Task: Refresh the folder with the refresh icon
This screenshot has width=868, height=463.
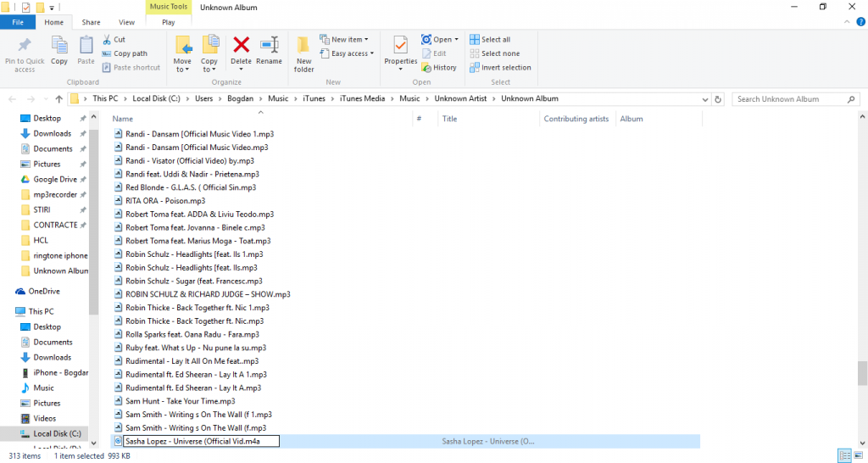Action: [x=718, y=99]
